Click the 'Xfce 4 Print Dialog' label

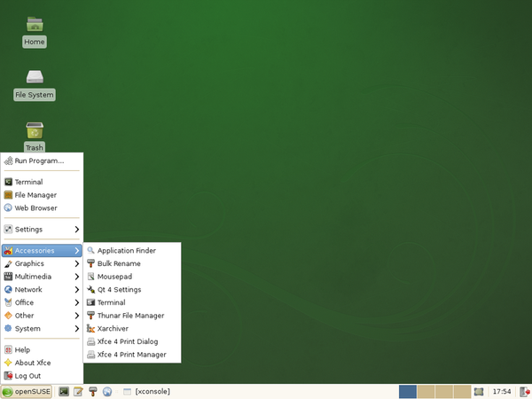click(x=128, y=341)
